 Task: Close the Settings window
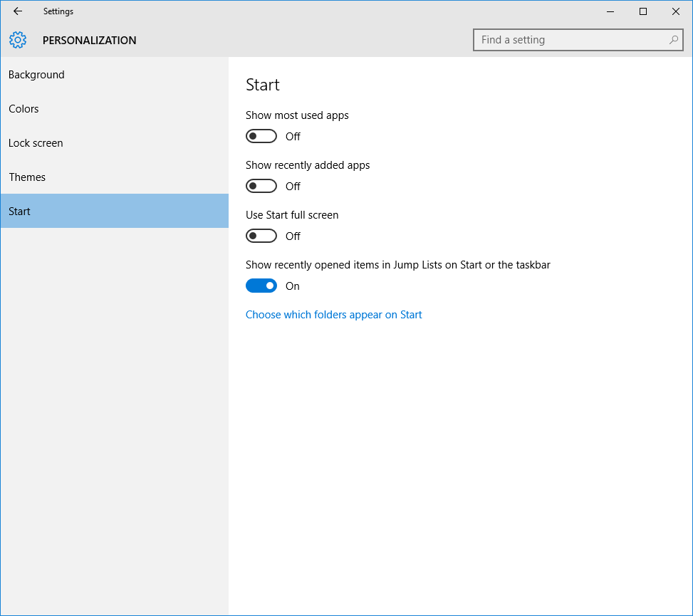[676, 11]
